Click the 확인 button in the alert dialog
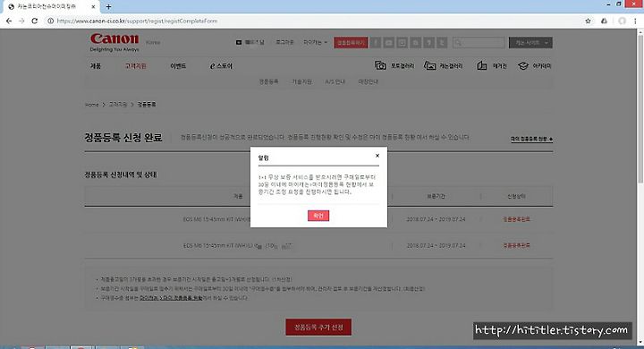The width and height of the screenshot is (644, 349). coord(318,216)
